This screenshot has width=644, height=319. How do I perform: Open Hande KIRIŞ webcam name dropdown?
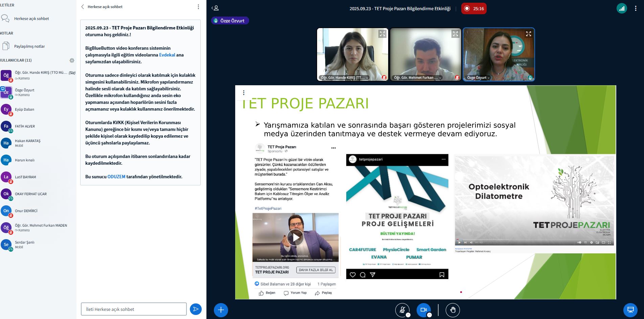click(x=345, y=77)
